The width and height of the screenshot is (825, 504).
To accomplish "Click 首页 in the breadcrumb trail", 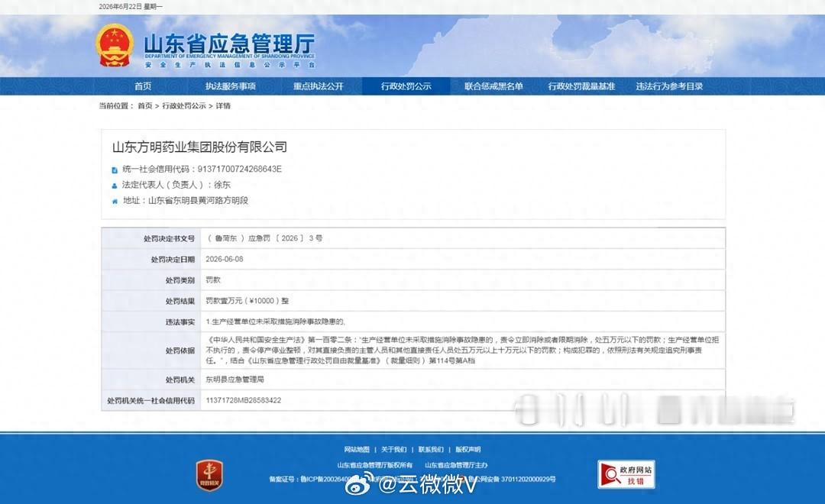I will click(144, 105).
